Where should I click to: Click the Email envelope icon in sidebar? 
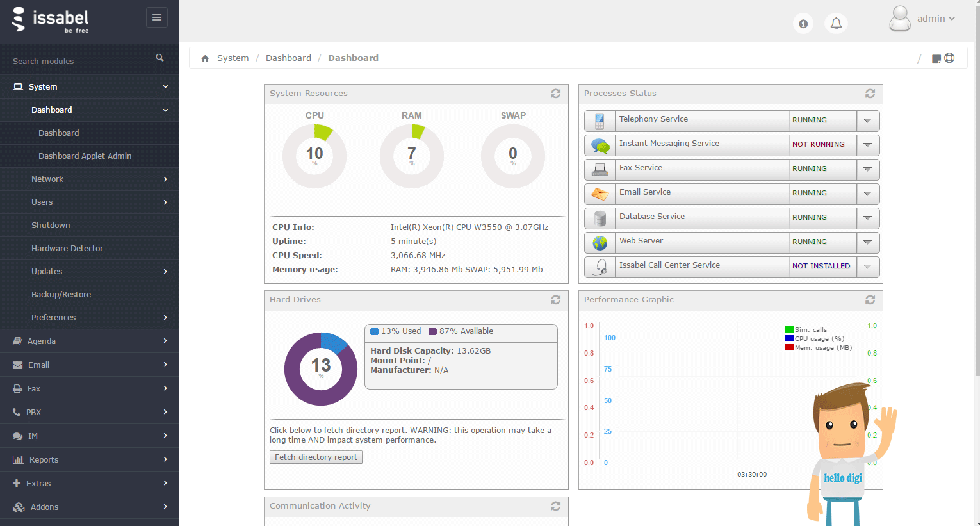click(17, 365)
